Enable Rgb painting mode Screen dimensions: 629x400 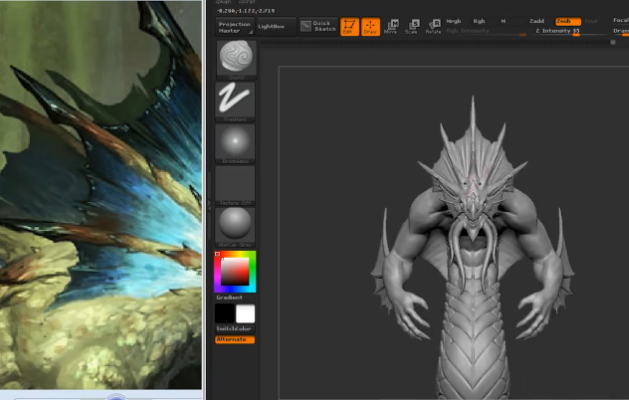point(479,21)
